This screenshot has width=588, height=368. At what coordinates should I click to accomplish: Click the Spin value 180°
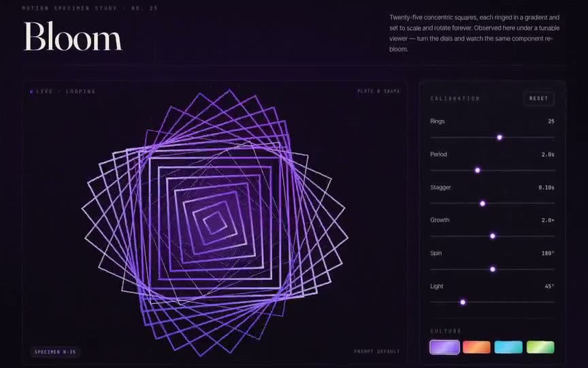tap(548, 253)
